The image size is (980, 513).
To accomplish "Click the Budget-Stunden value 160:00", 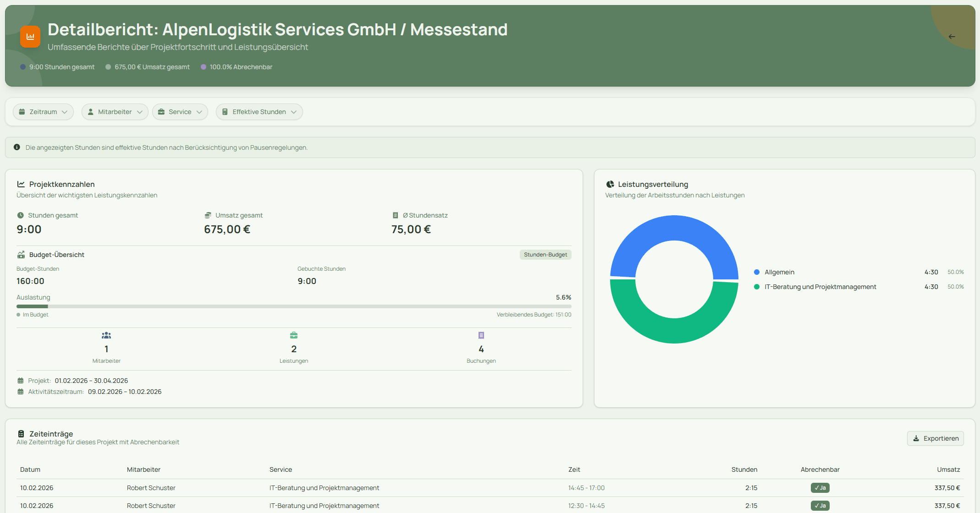I will 30,281.
